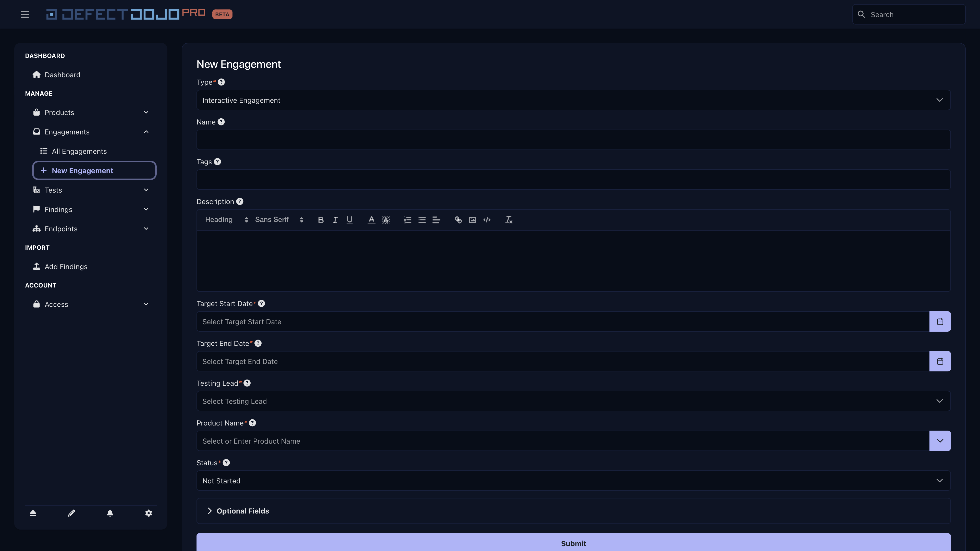The width and height of the screenshot is (980, 551).
Task: Click the clear formatting icon in the editor
Action: click(509, 220)
